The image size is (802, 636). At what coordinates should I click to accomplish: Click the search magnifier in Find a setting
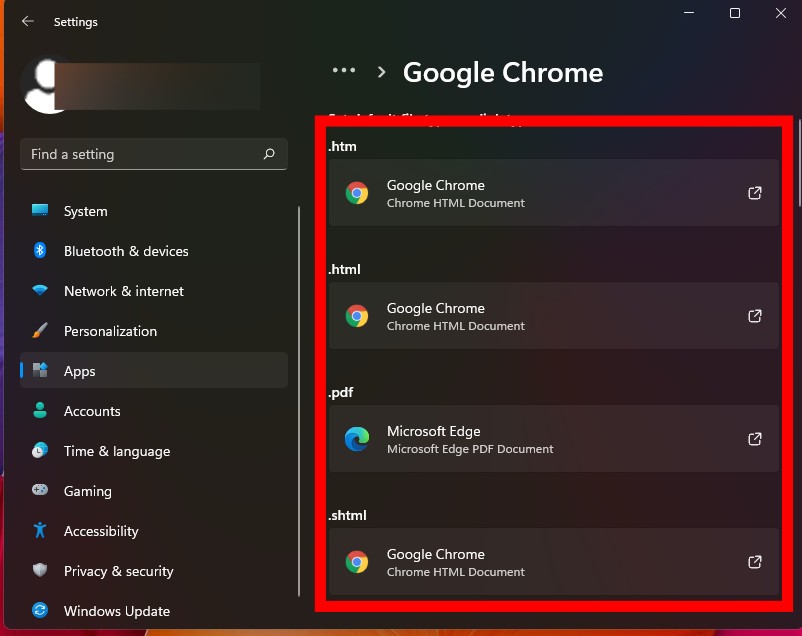coord(269,153)
